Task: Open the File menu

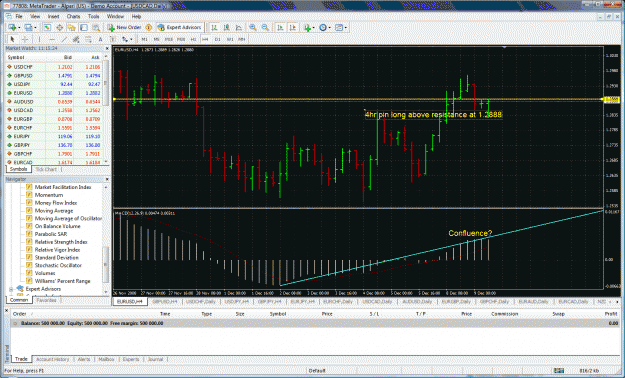Action: click(x=19, y=16)
